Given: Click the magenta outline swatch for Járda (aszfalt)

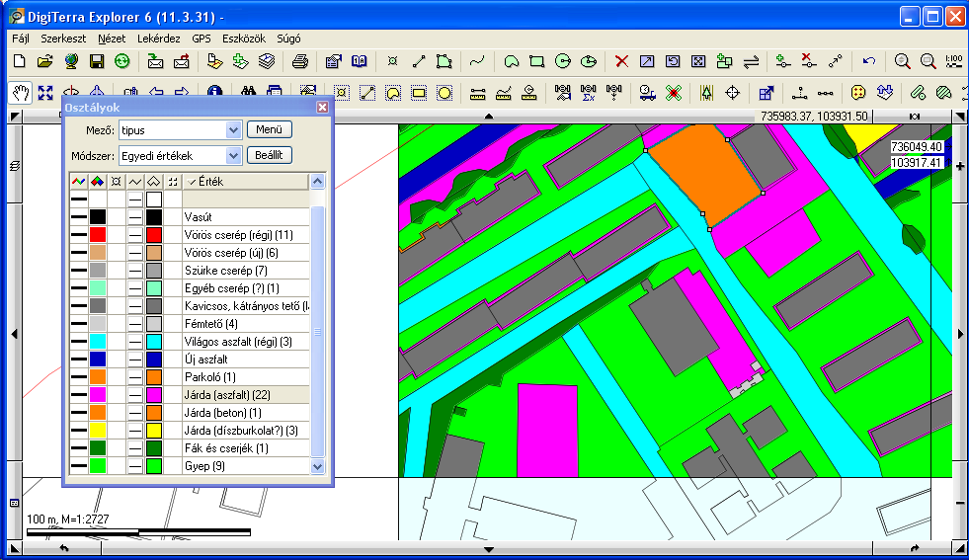Looking at the screenshot, I should (x=154, y=394).
